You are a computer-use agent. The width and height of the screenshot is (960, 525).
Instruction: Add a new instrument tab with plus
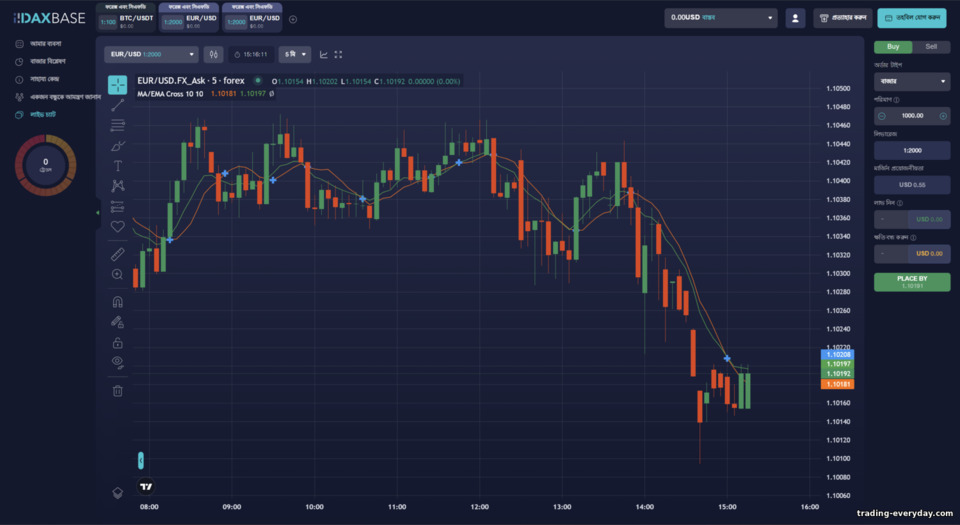pyautogui.click(x=293, y=19)
